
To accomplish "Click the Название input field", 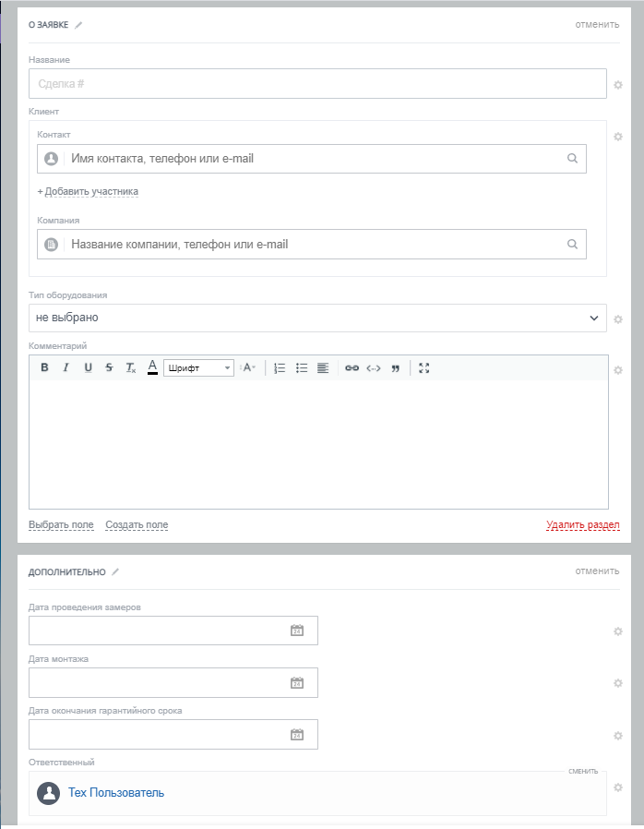I will 317,84.
